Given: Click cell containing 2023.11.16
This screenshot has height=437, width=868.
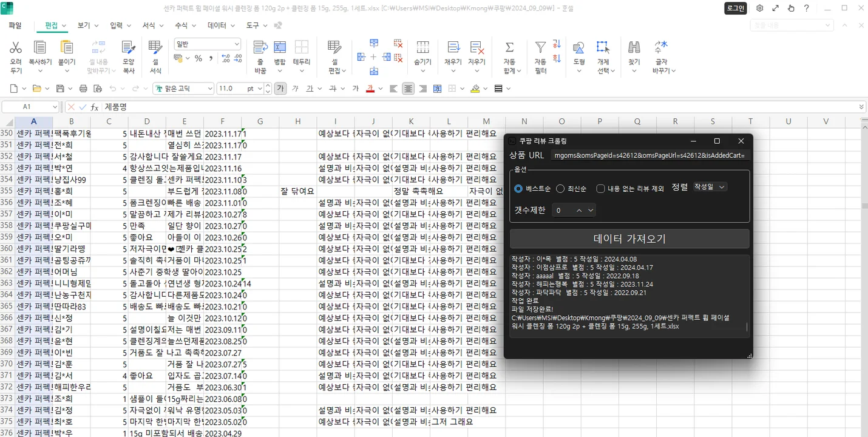Looking at the screenshot, I should click(222, 168).
